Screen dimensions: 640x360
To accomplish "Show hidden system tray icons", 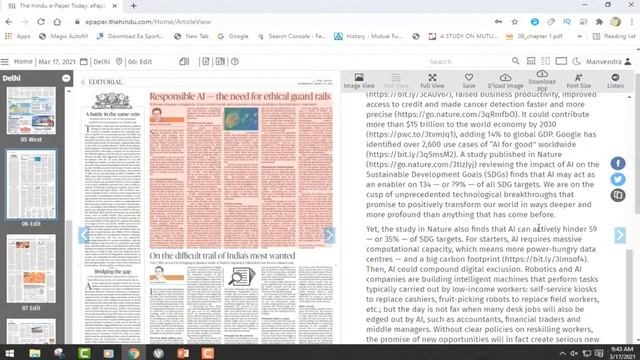I will point(562,353).
